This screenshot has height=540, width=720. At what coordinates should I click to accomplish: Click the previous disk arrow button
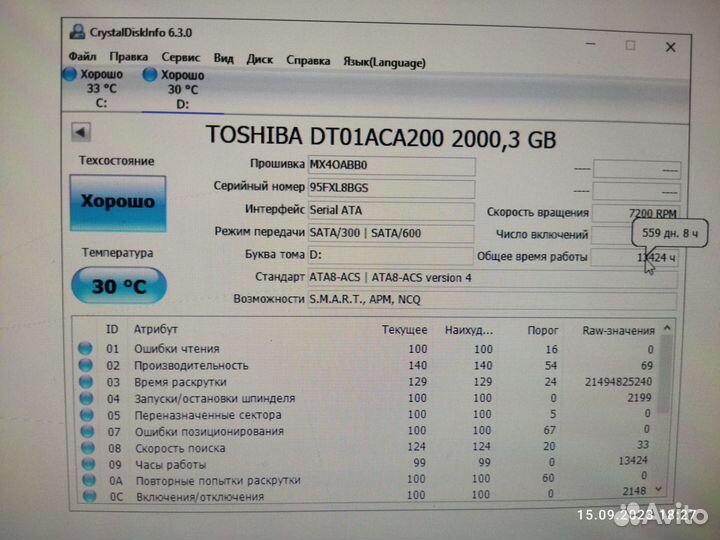(x=81, y=133)
